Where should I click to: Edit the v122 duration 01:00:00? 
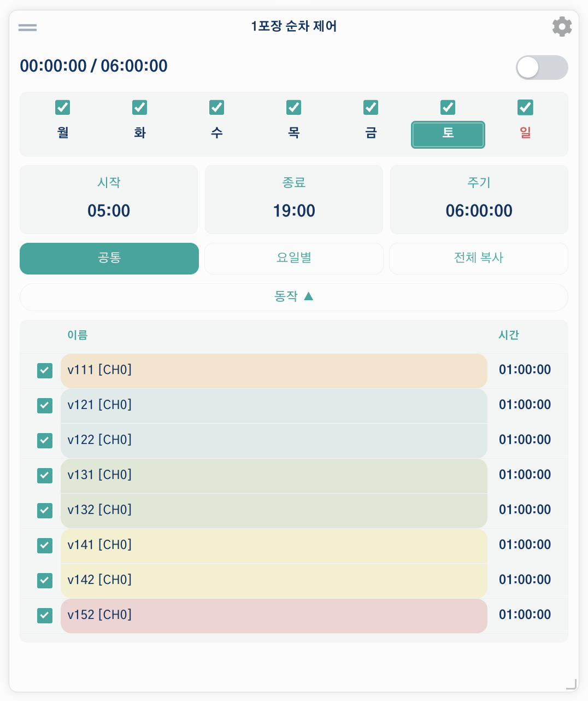pos(525,440)
